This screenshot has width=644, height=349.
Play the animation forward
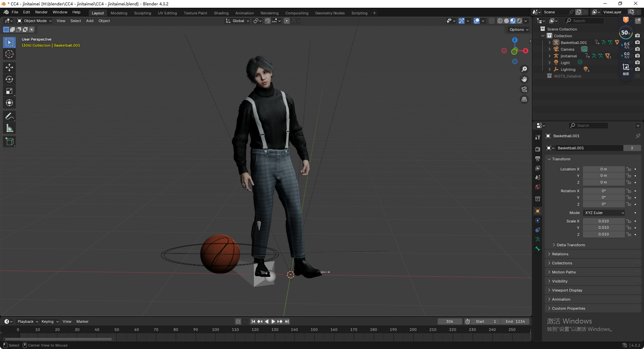tap(273, 322)
